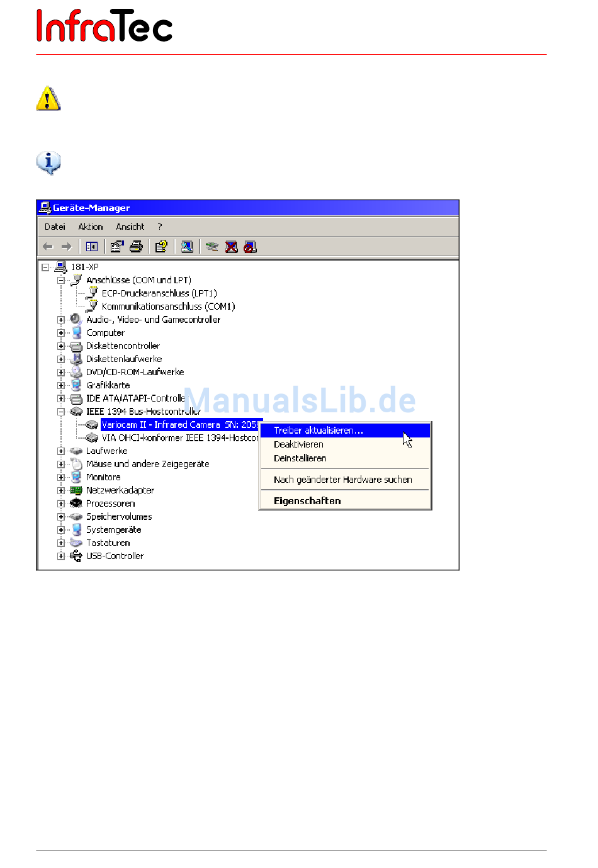
Task: Click the update driver toolbar icon
Action: click(212, 247)
